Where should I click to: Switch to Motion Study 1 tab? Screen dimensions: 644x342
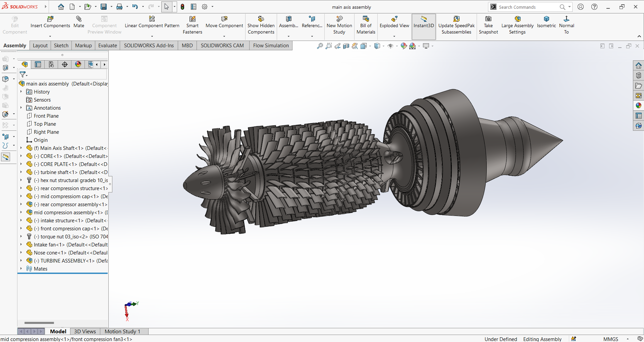(x=122, y=331)
